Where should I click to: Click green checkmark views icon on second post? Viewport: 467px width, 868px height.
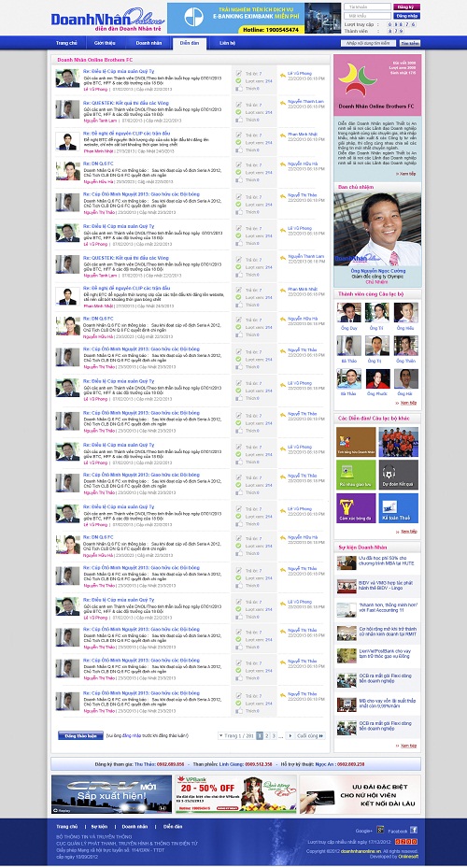tap(238, 112)
